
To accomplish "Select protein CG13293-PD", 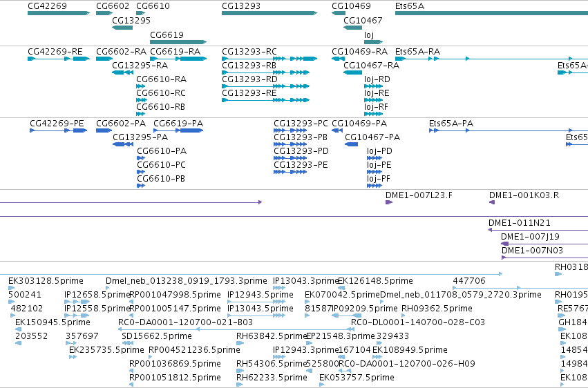I will (301, 151).
